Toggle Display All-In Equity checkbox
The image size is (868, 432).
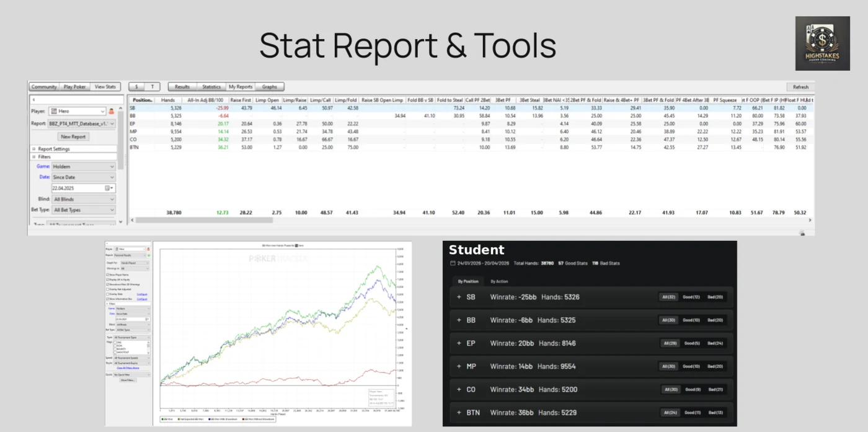pyautogui.click(x=107, y=280)
